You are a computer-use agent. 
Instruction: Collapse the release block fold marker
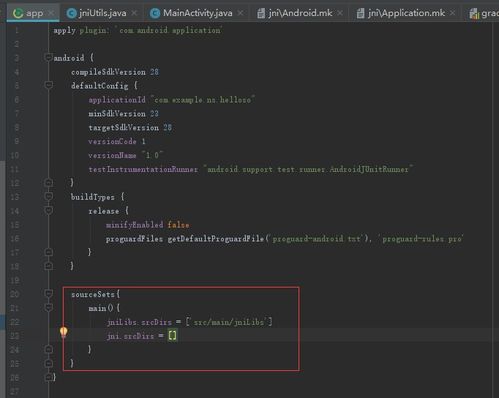coord(48,210)
